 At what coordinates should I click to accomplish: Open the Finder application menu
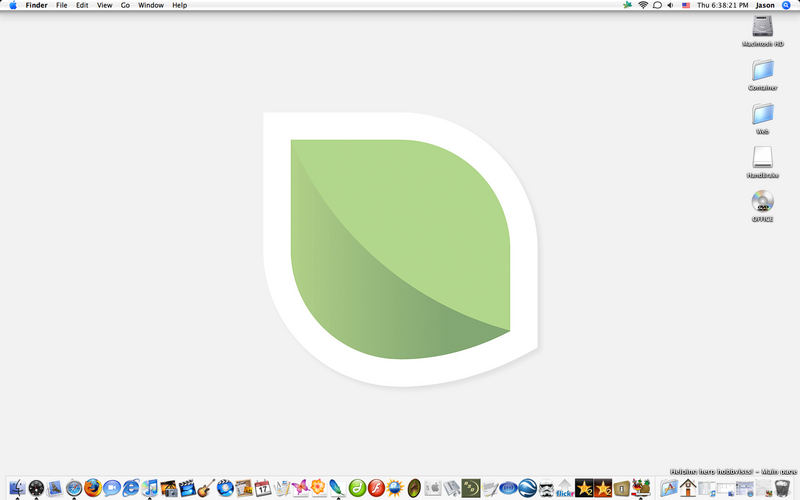pos(36,5)
